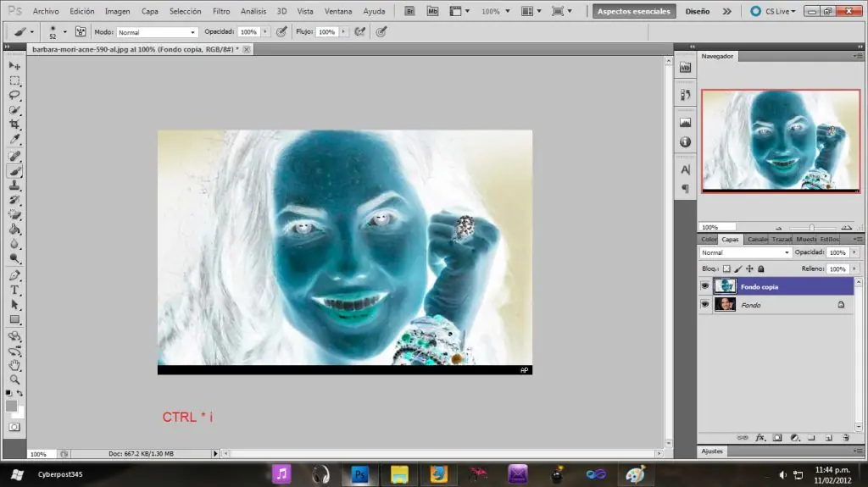This screenshot has height=487, width=868.
Task: Select the Pen tool
Action: (x=14, y=275)
